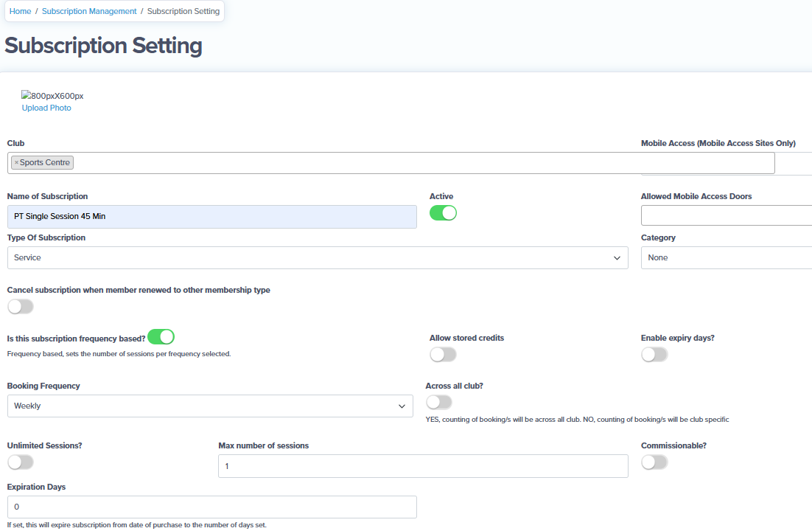Enable Allow stored credits toggle
This screenshot has width=812, height=531.
point(443,355)
